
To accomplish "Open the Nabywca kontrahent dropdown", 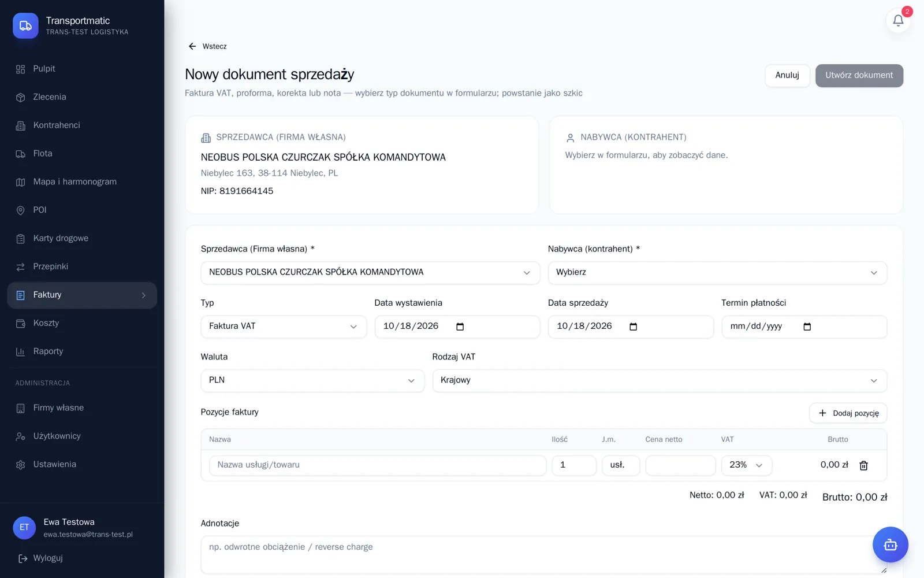I will pyautogui.click(x=717, y=272).
